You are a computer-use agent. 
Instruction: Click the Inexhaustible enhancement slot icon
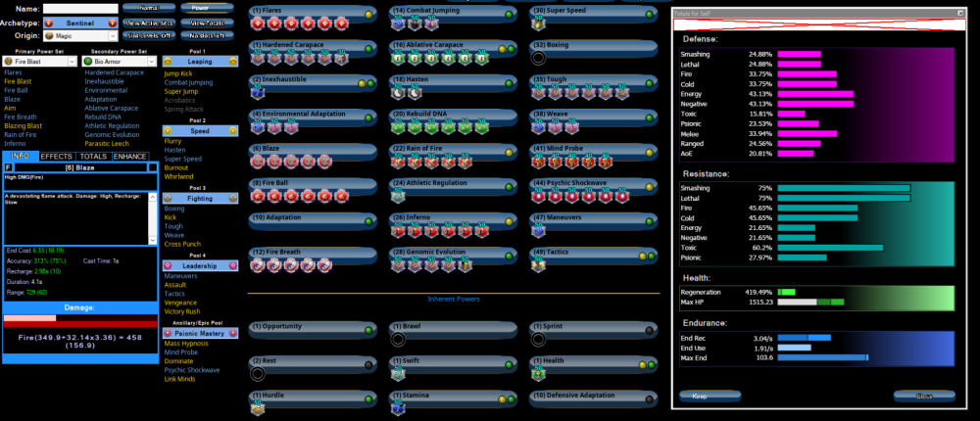[258, 94]
